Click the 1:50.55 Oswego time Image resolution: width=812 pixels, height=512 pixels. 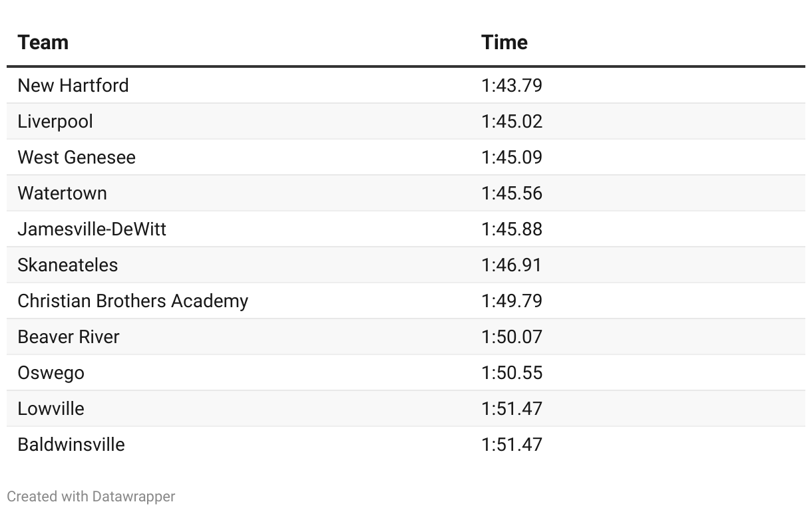[511, 373]
